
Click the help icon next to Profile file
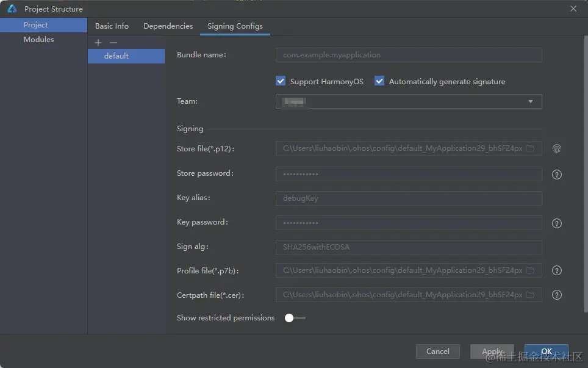pyautogui.click(x=556, y=270)
